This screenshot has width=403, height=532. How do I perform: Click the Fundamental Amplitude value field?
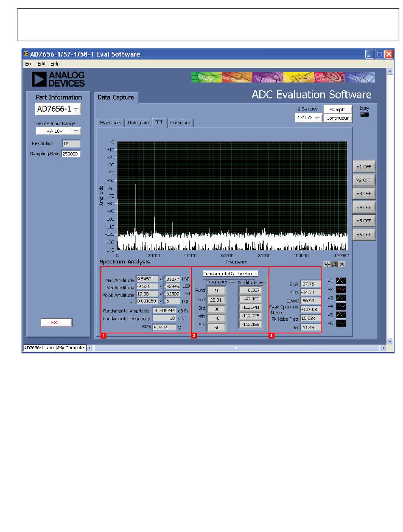pyautogui.click(x=165, y=311)
